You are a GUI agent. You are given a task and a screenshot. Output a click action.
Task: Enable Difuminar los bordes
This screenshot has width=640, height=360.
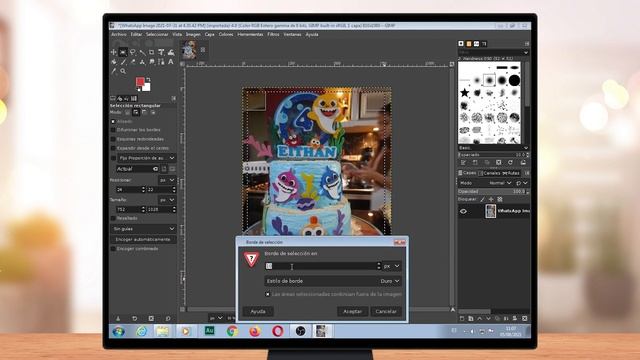(113, 130)
